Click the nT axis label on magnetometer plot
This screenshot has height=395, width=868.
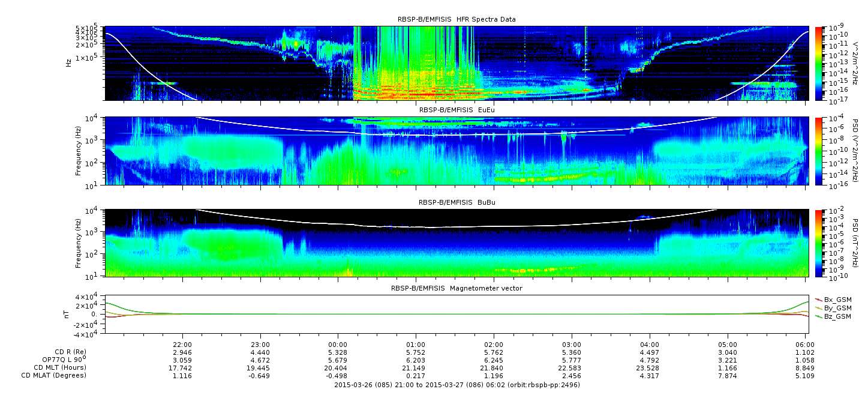pyautogui.click(x=68, y=314)
